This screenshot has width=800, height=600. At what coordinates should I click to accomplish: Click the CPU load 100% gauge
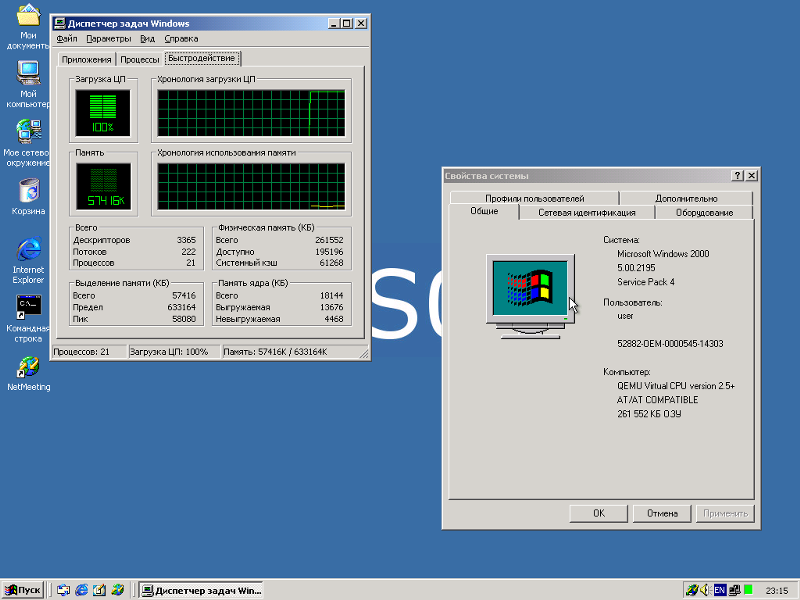(103, 113)
